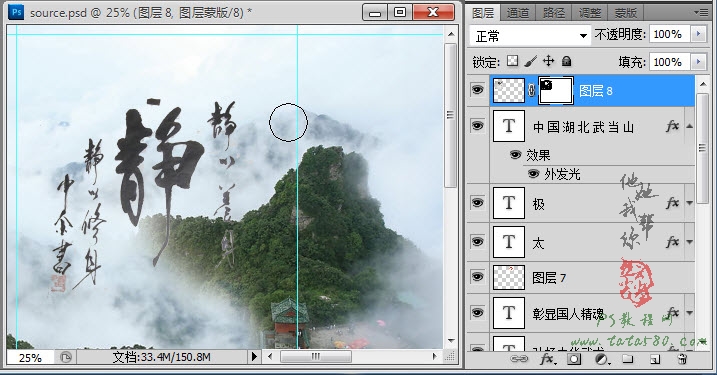The height and width of the screenshot is (375, 717).
Task: Create new fill or adjustment layer
Action: (602, 359)
